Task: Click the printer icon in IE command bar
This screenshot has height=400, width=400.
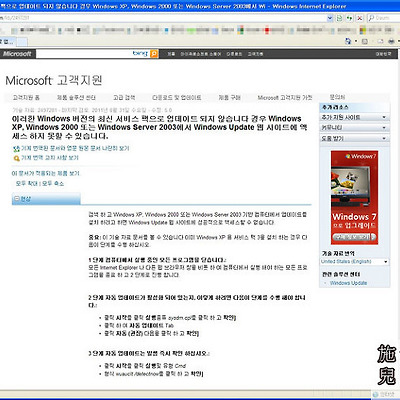Action: pos(392,41)
